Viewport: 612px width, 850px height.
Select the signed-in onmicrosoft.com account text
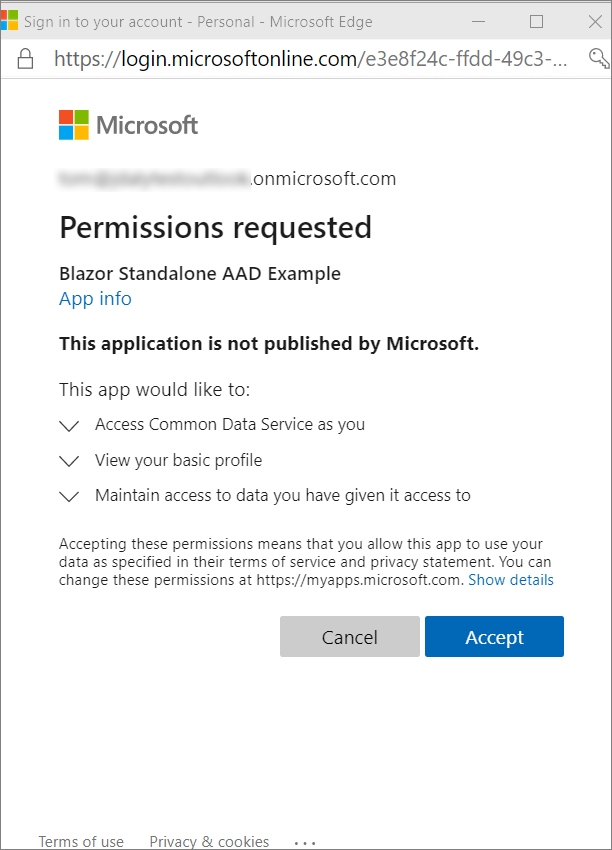(227, 178)
